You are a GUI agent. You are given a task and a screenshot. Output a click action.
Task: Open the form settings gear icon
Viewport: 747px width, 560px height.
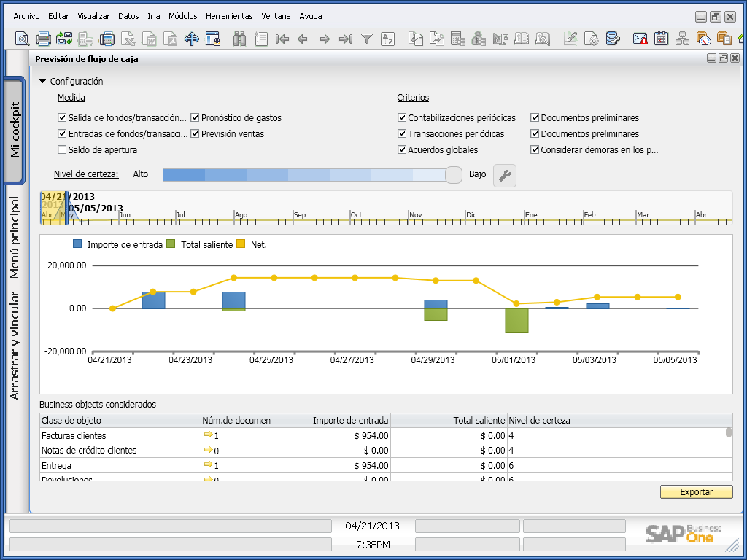pos(591,39)
